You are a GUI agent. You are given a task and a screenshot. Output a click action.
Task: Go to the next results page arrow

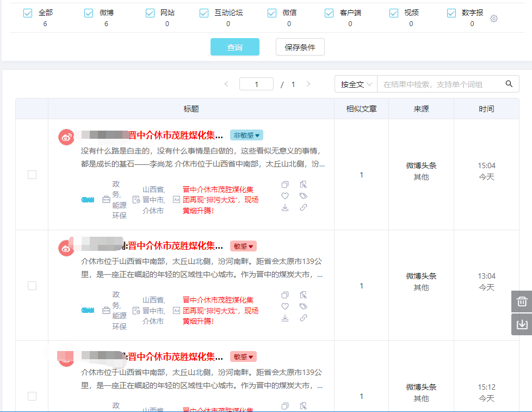coord(308,84)
